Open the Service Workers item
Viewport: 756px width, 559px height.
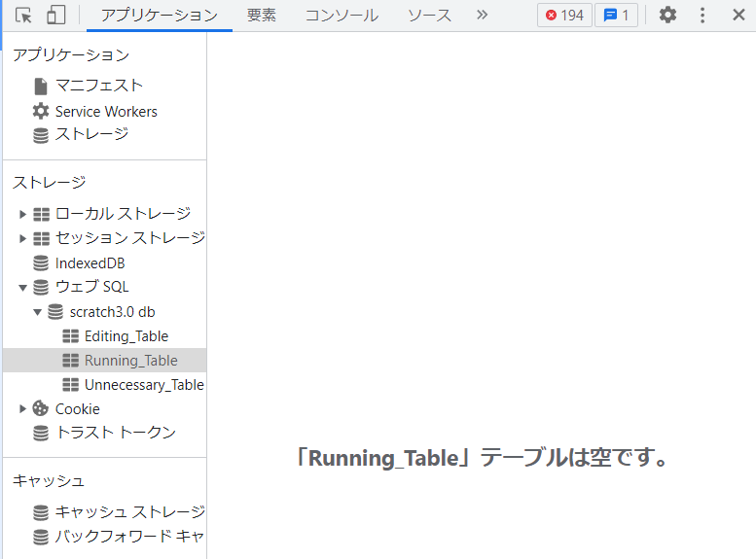click(105, 112)
